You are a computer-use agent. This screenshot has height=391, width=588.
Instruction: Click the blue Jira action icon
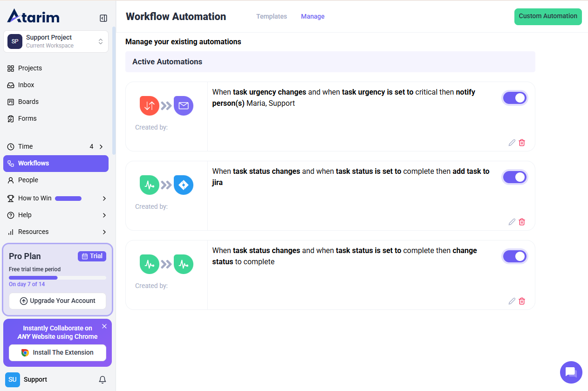[x=184, y=185]
